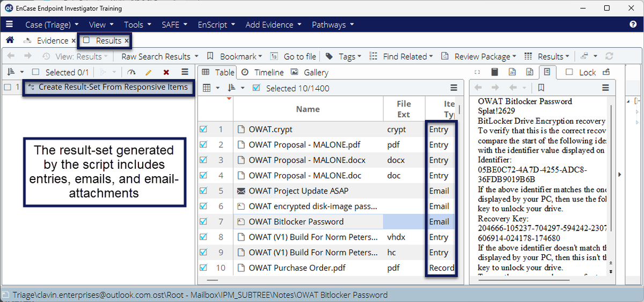Image resolution: width=644 pixels, height=302 pixels.
Task: Open the Case (Triage) menu
Action: click(x=52, y=25)
